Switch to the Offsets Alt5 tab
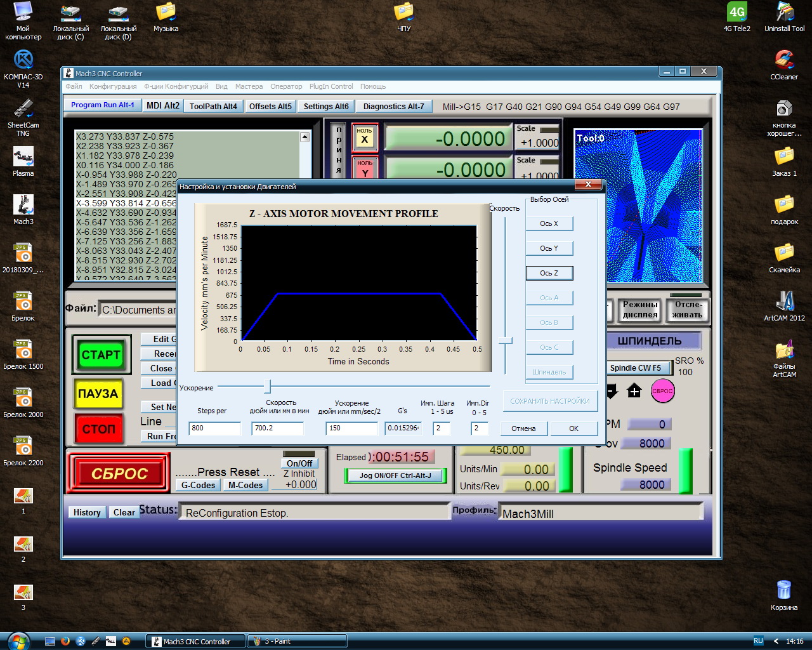Image resolution: width=812 pixels, height=650 pixels. 270,106
